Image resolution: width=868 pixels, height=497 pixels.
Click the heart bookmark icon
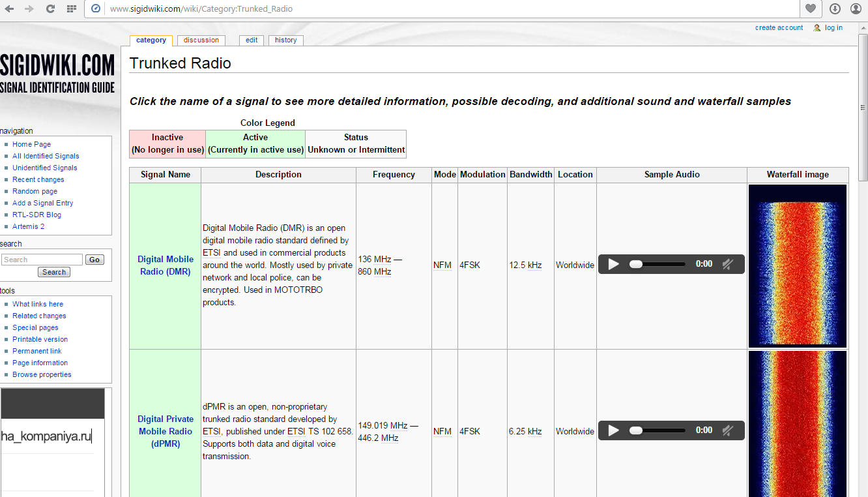tap(810, 9)
